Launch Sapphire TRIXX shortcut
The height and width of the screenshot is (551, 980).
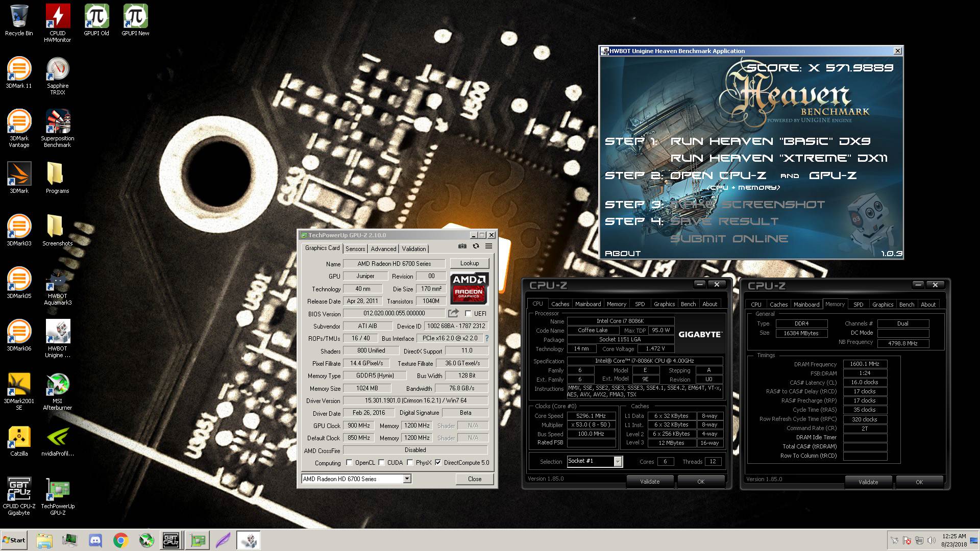(57, 76)
